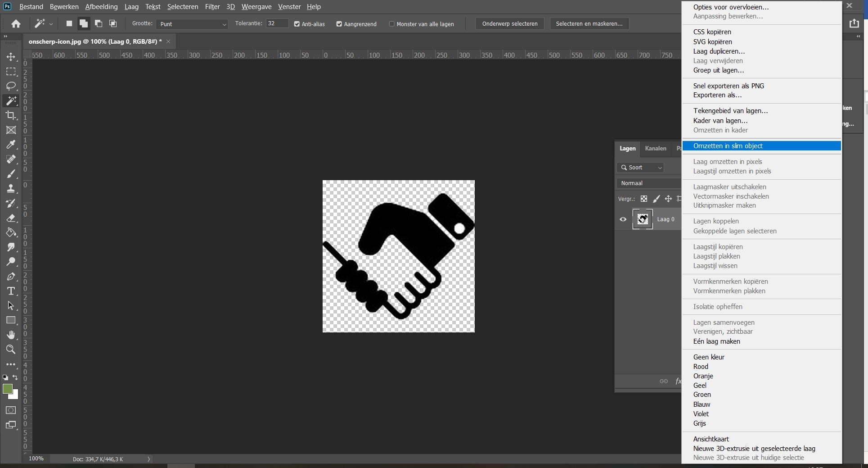Viewport: 868px width, 468px height.
Task: Open the Normaal blend mode dropdown
Action: click(x=649, y=183)
